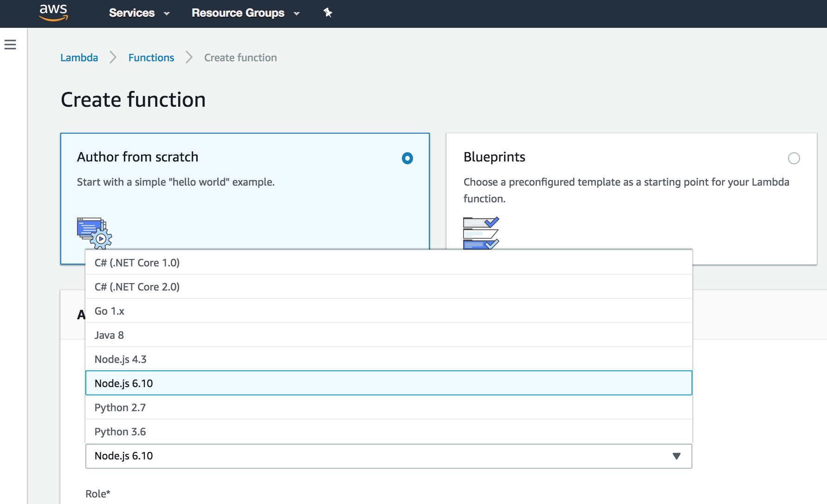Choose Java 8 runtime option

tap(389, 335)
